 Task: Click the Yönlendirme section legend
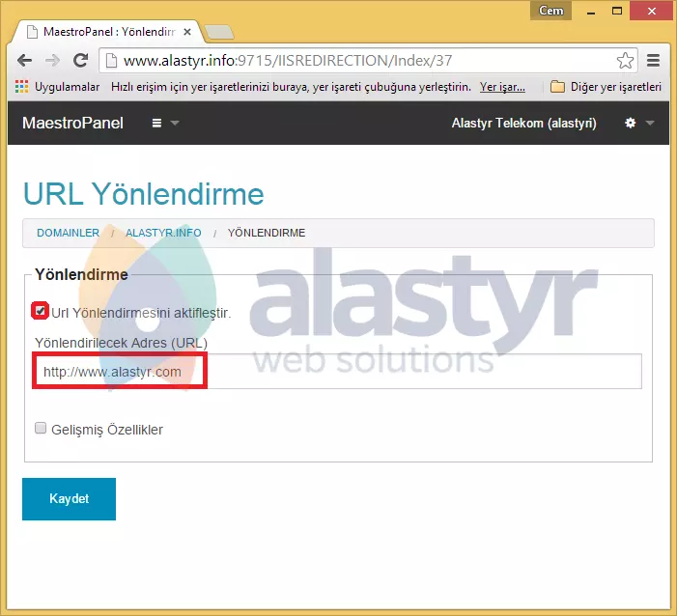[81, 274]
